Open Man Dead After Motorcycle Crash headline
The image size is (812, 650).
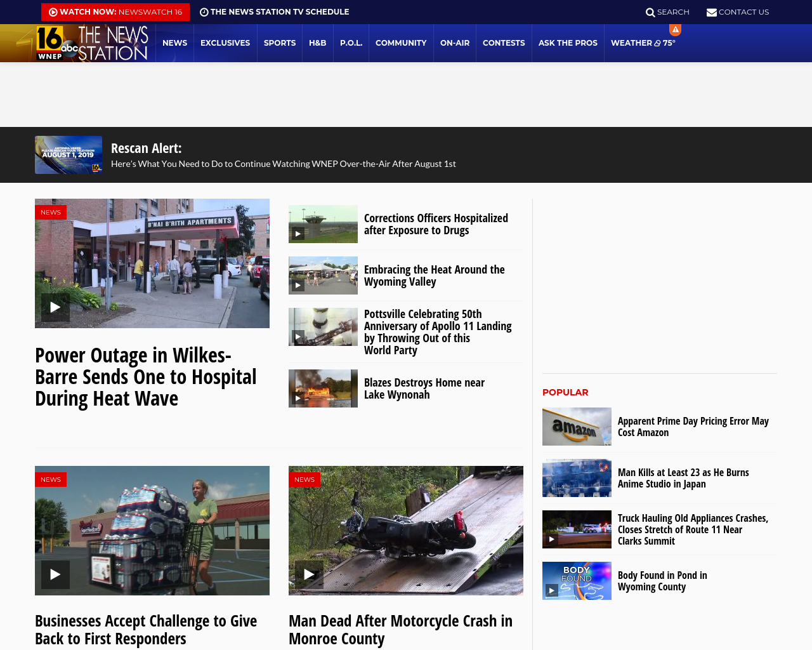400,630
